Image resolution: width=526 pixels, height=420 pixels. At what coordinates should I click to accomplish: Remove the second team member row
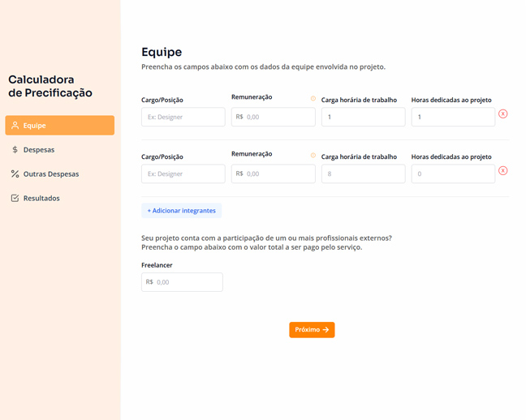(502, 171)
